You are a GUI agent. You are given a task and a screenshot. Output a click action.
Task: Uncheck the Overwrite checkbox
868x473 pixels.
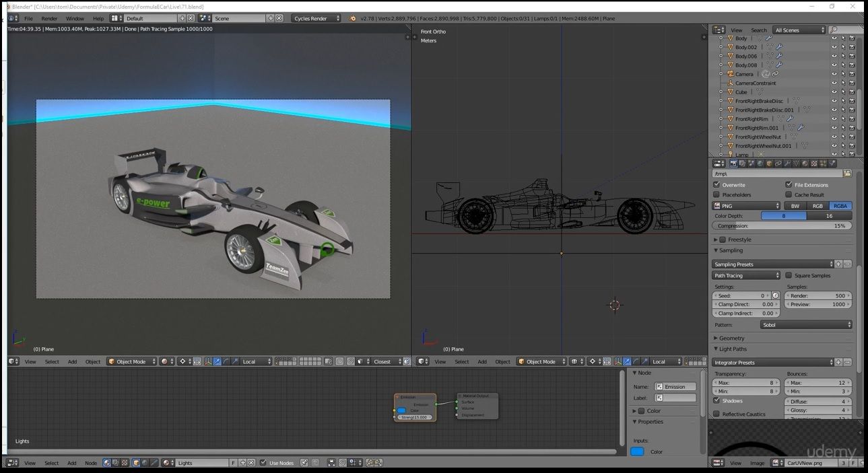(x=716, y=184)
